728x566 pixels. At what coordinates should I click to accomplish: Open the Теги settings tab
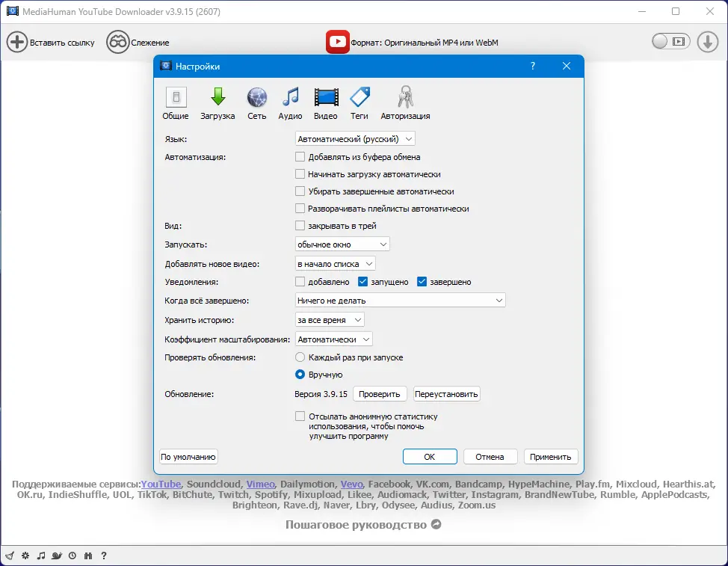coord(360,103)
